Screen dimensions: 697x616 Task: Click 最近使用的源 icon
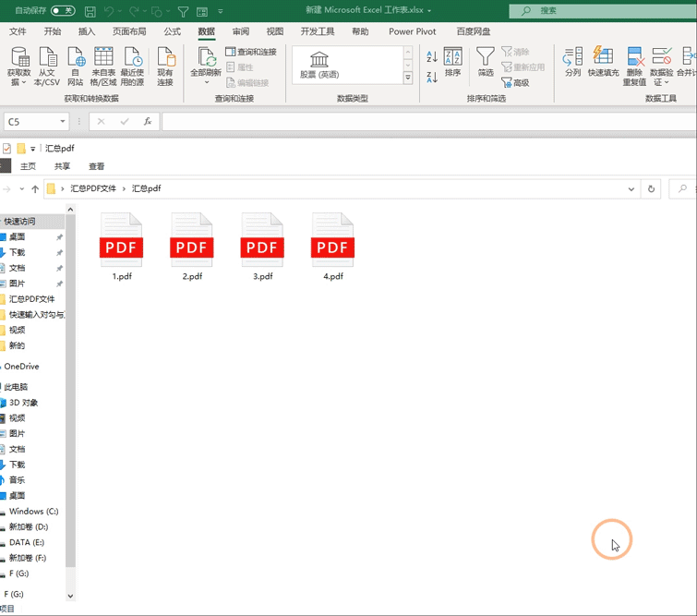(132, 66)
